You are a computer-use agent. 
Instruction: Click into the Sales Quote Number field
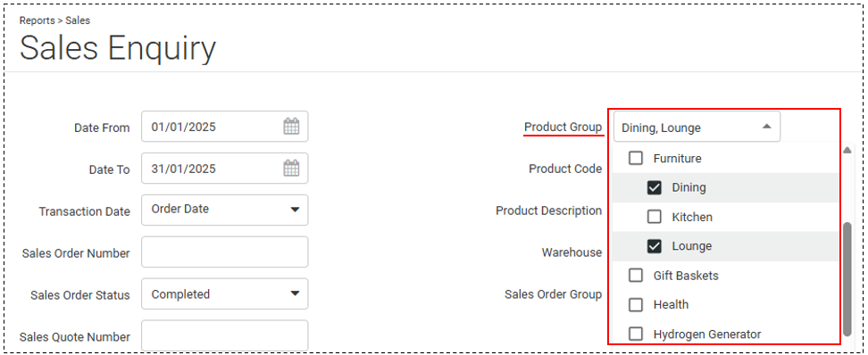(225, 335)
